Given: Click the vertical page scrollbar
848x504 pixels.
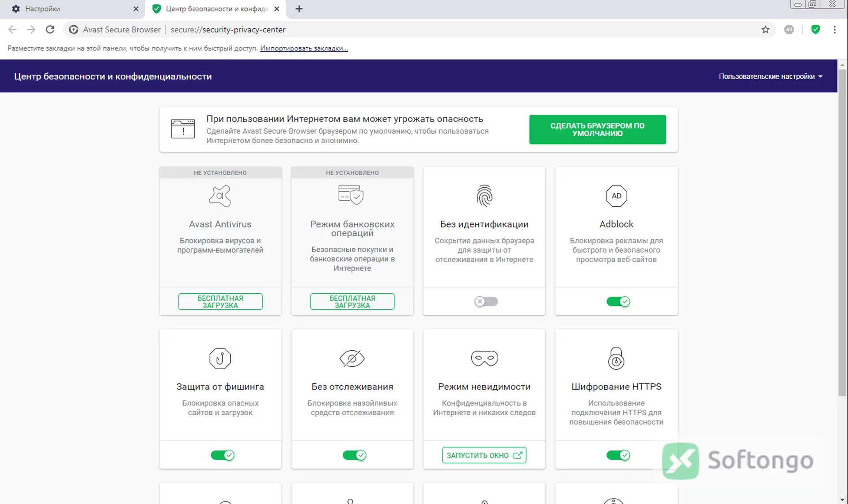Looking at the screenshot, I should [x=842, y=233].
